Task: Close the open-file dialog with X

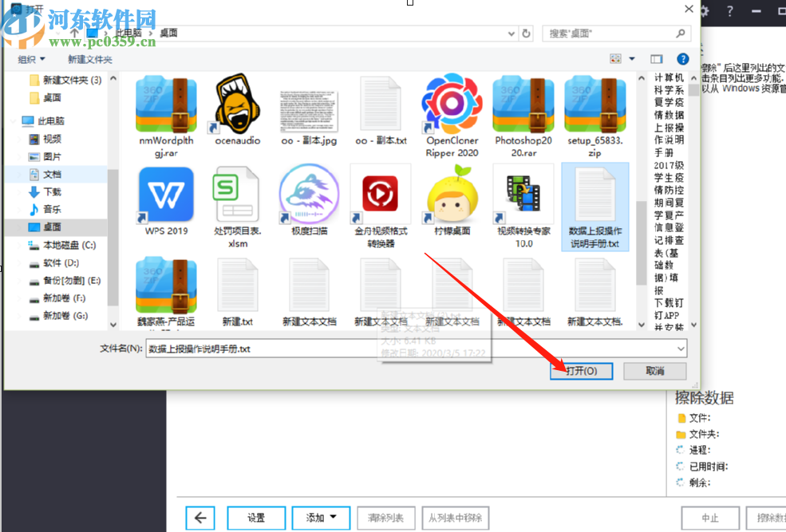Action: click(689, 9)
